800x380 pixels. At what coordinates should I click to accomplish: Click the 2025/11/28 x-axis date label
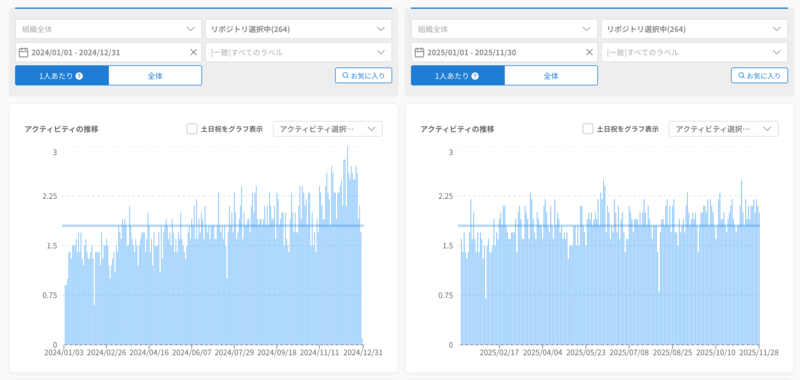(x=759, y=352)
